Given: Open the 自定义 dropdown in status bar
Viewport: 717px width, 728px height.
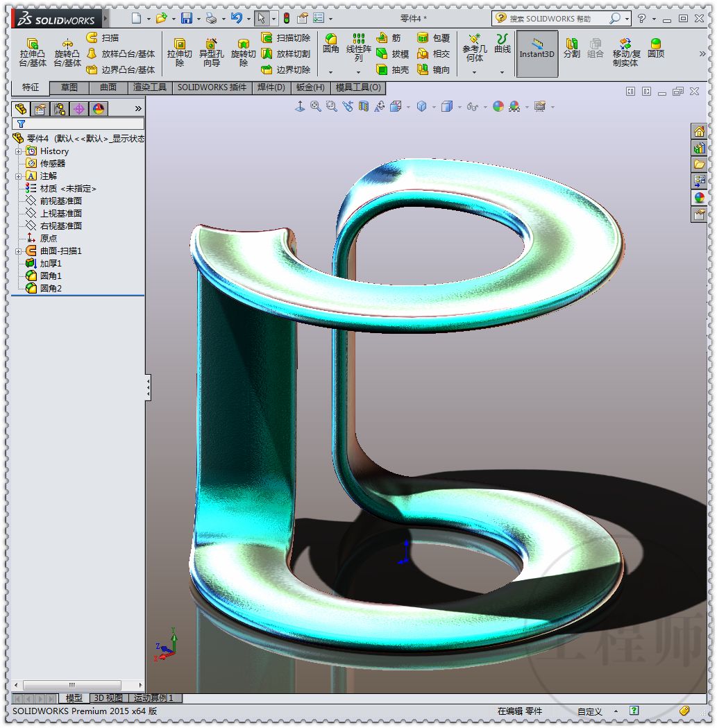Looking at the screenshot, I should tap(614, 711).
